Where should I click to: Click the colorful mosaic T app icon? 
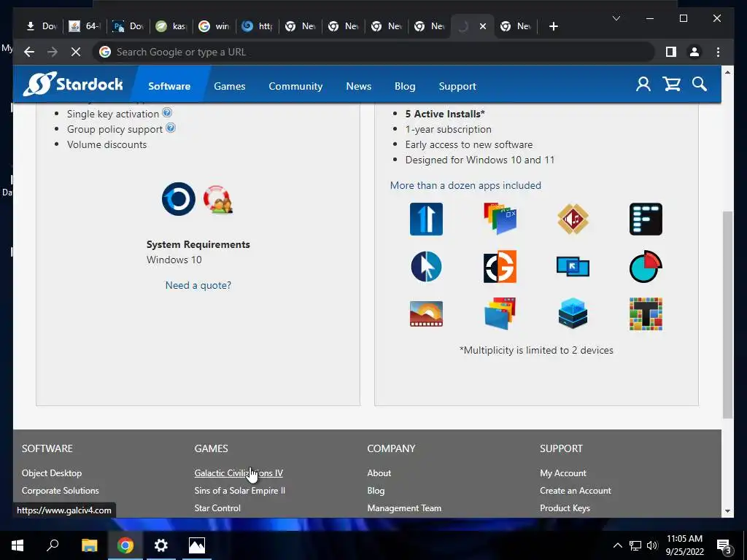pyautogui.click(x=646, y=314)
